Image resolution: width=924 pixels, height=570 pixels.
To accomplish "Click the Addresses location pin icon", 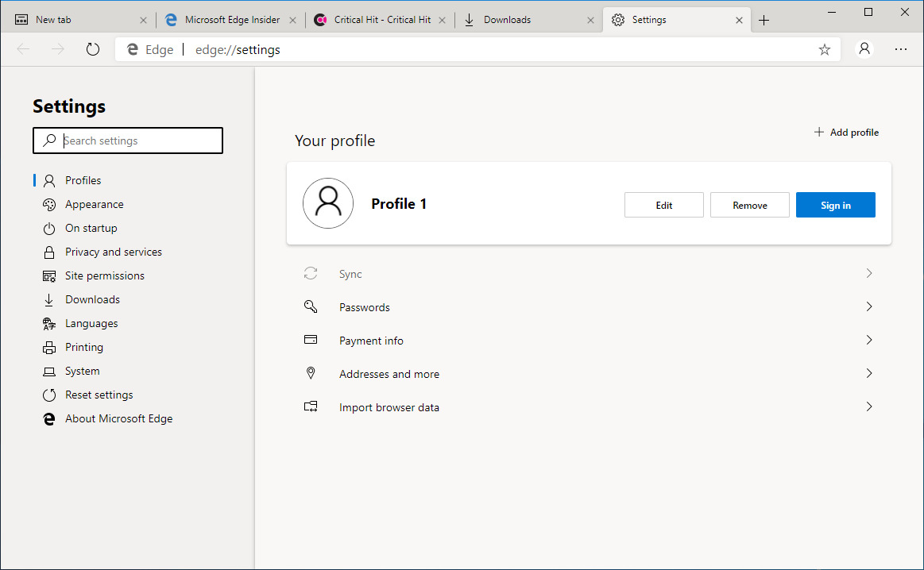I will pyautogui.click(x=311, y=373).
